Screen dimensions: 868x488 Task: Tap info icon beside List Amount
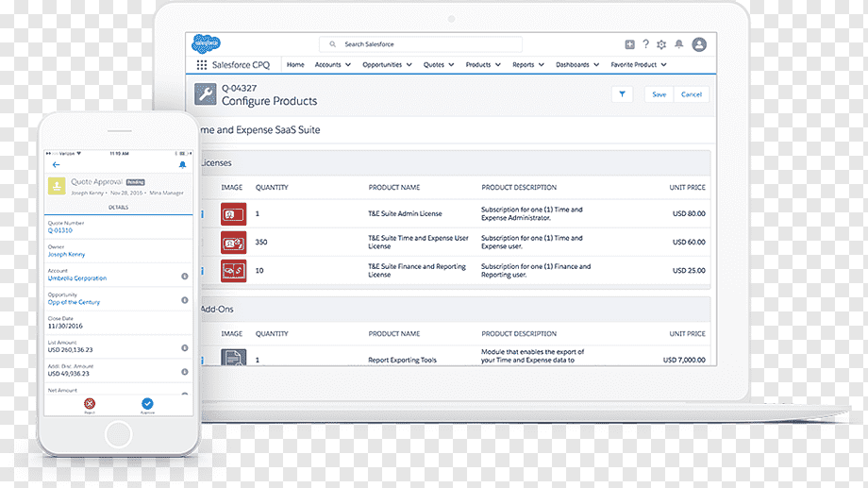tap(185, 348)
